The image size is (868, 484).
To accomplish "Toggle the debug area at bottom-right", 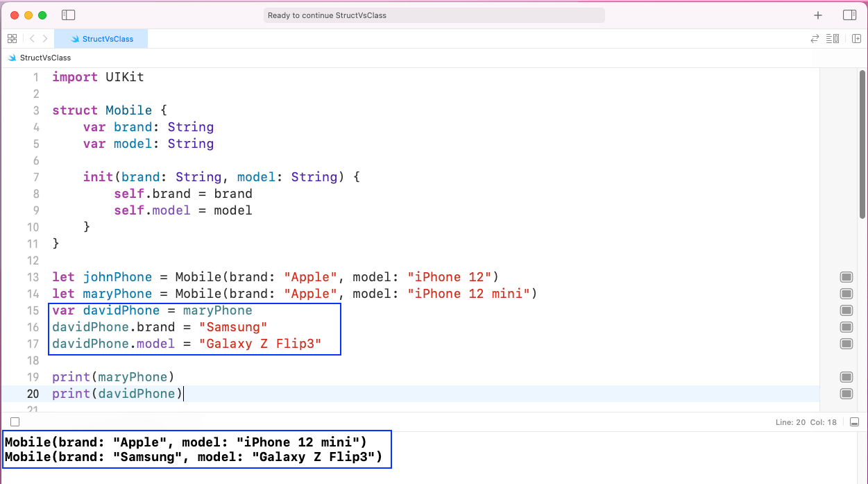I will coord(854,422).
